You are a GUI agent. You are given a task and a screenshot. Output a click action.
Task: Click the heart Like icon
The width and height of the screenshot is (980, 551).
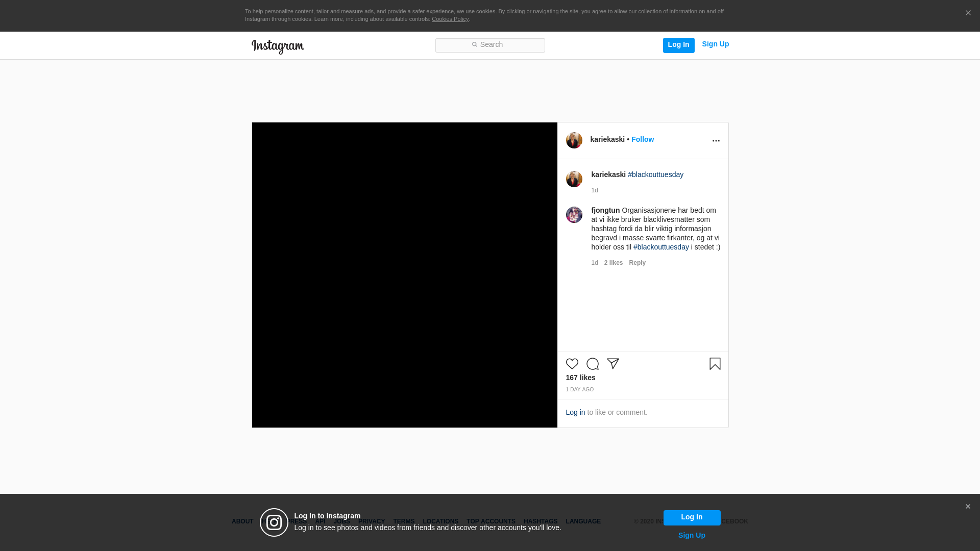click(x=572, y=364)
